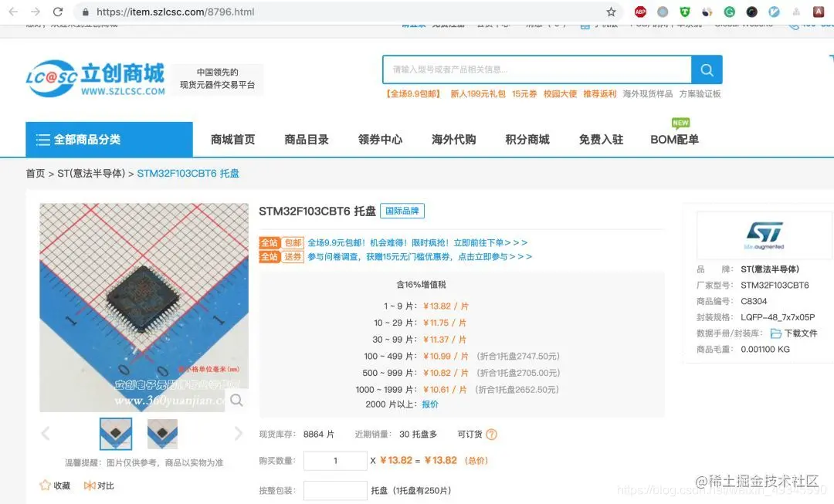Click the main STM32 chip product image
The height and width of the screenshot is (504, 834).
[144, 307]
